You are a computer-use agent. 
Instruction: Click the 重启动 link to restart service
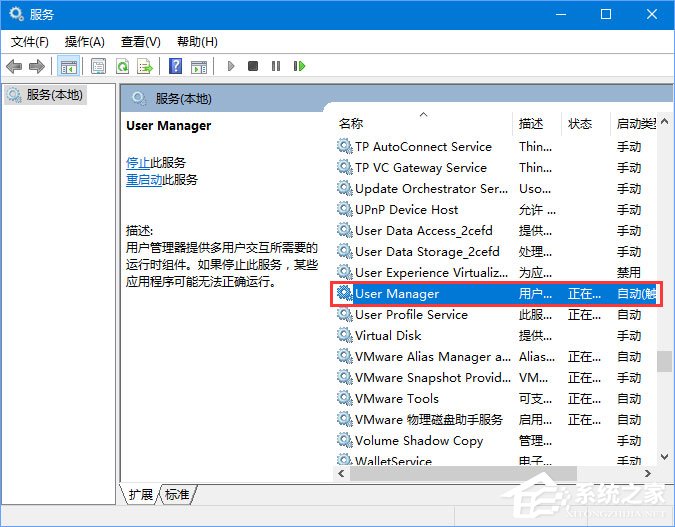point(144,179)
